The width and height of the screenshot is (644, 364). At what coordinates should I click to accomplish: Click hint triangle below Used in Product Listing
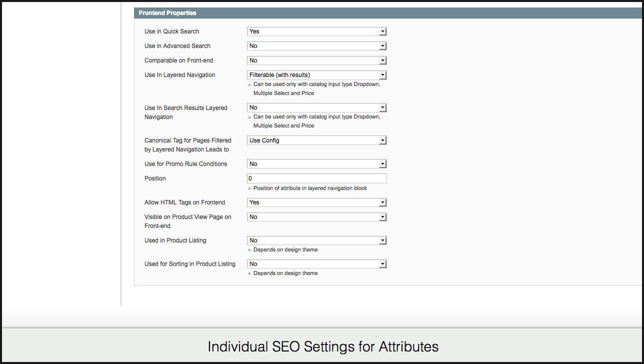click(249, 249)
